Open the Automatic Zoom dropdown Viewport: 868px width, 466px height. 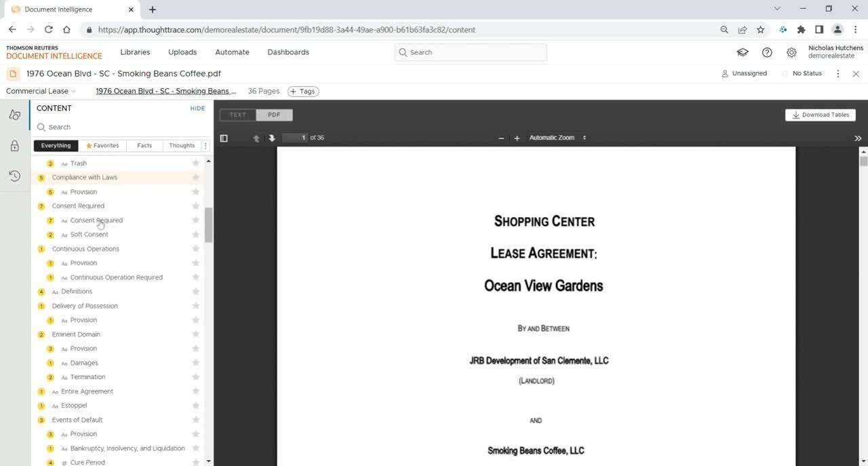[557, 138]
